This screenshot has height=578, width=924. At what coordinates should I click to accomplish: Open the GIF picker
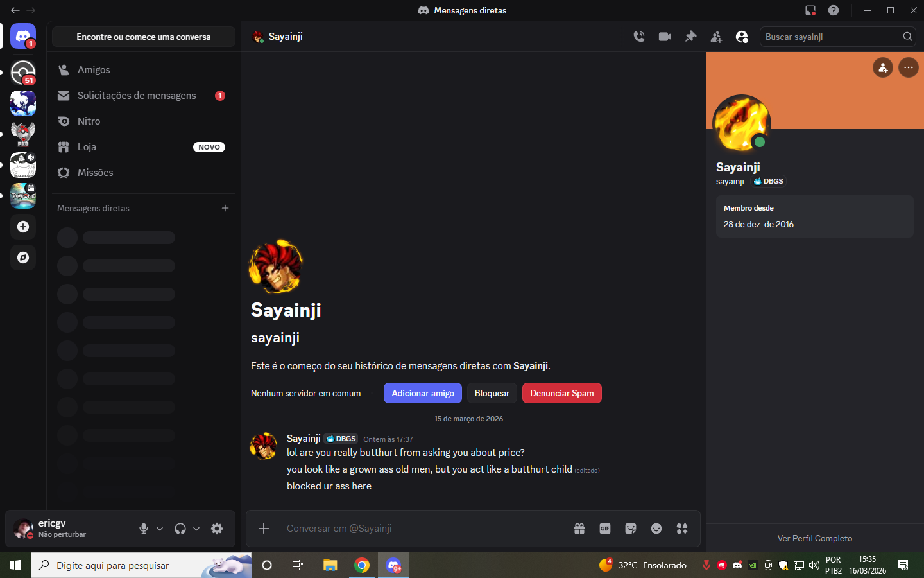click(x=605, y=529)
